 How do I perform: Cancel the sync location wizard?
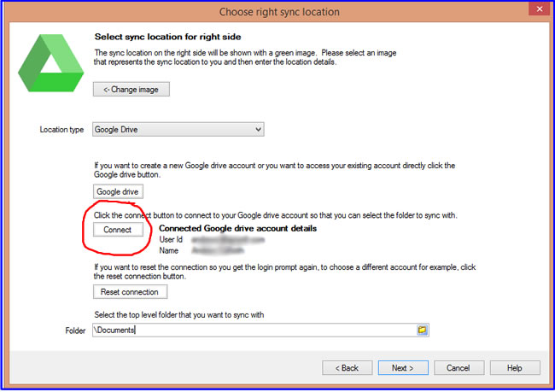click(x=459, y=368)
